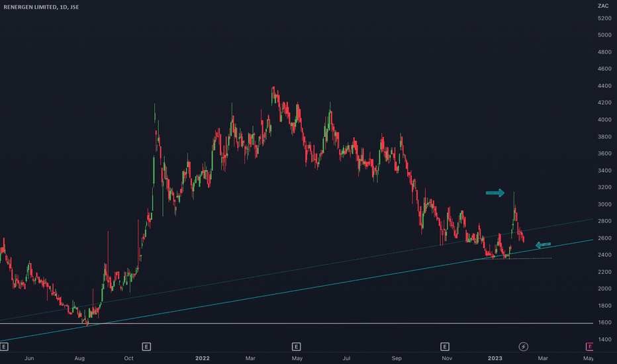The width and height of the screenshot is (617, 364).
Task: Click the 1800 price axis label
Action: 604,306
